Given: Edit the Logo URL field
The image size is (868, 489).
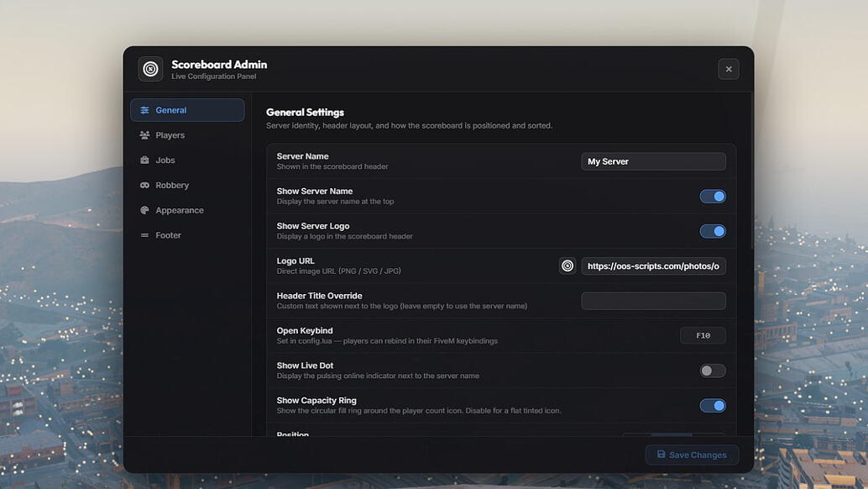Looking at the screenshot, I should pos(653,266).
